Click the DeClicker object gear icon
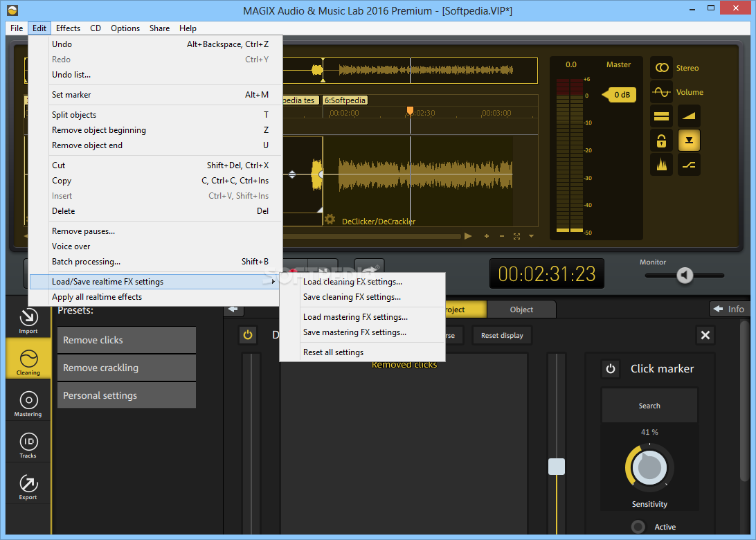756x540 pixels. click(330, 219)
